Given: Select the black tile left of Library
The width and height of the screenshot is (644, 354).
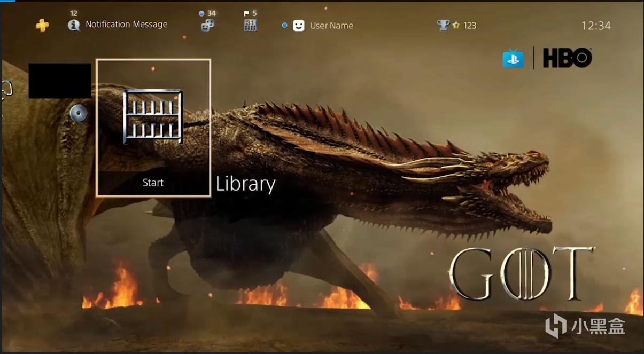Looking at the screenshot, I should [60, 81].
